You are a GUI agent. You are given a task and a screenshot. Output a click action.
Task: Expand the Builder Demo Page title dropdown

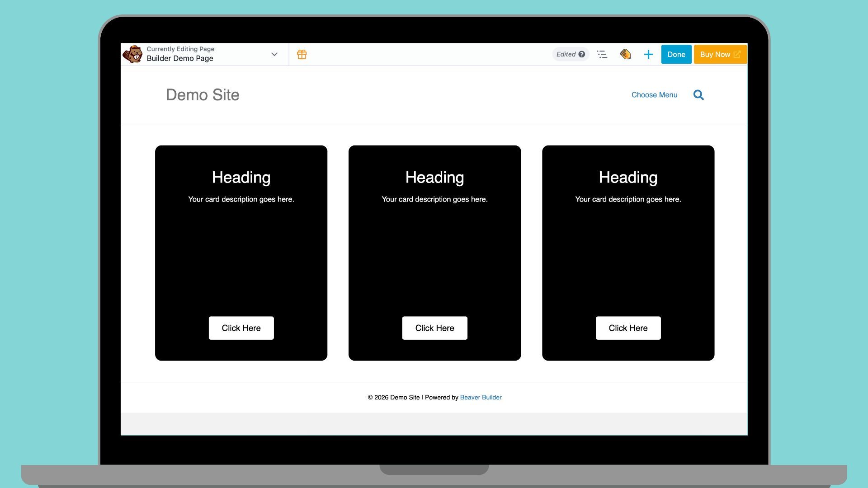tap(274, 54)
